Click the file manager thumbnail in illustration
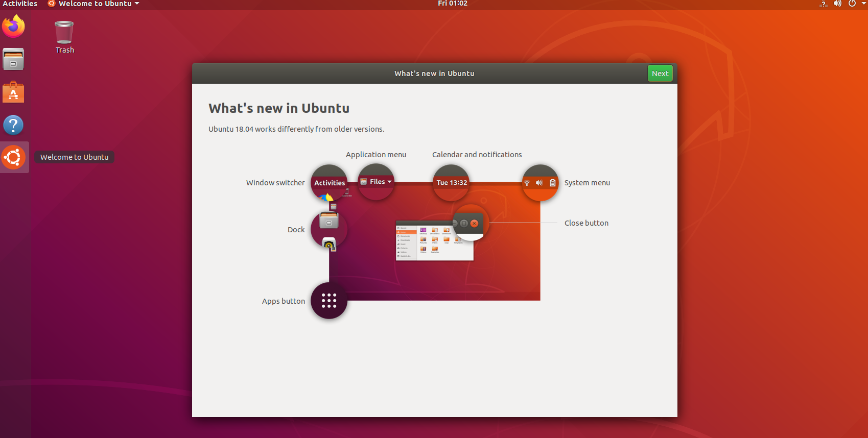The width and height of the screenshot is (868, 438). 435,241
